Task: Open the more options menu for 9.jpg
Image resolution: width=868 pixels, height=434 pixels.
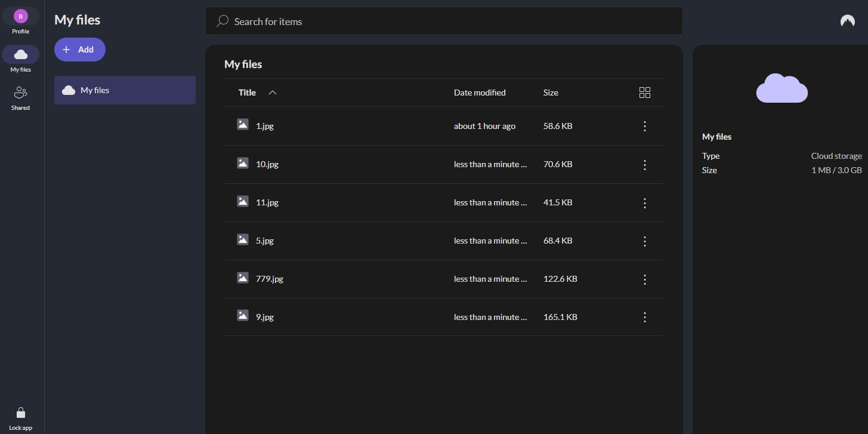Action: coord(644,317)
